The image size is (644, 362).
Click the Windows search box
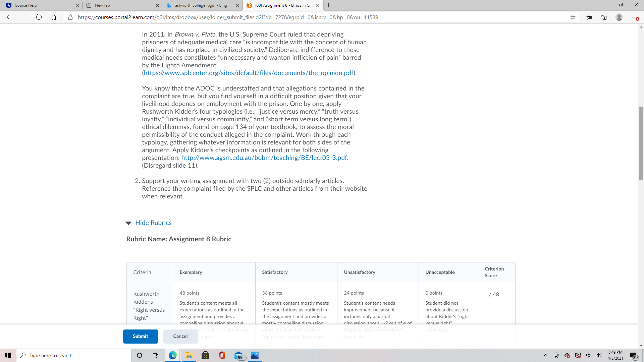(x=74, y=355)
